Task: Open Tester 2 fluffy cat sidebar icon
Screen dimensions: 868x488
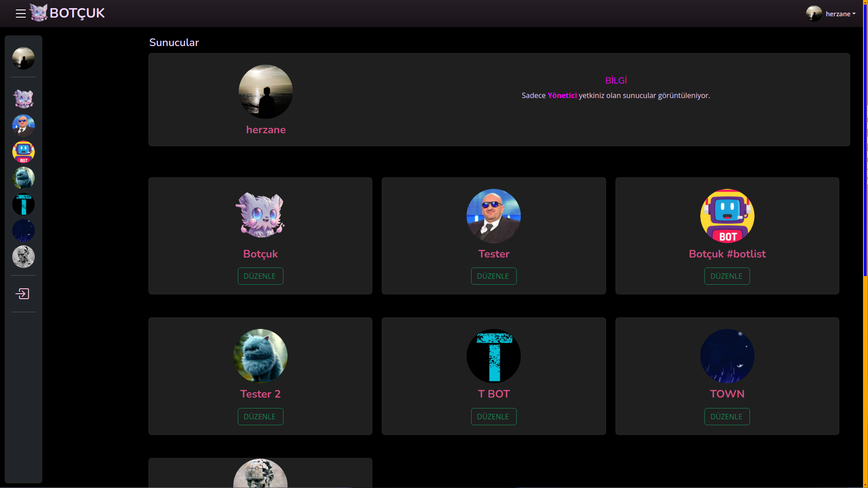Action: coord(24,178)
